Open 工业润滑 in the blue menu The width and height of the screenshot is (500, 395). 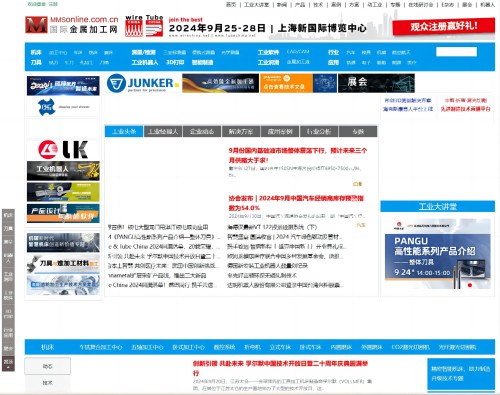click(x=268, y=62)
